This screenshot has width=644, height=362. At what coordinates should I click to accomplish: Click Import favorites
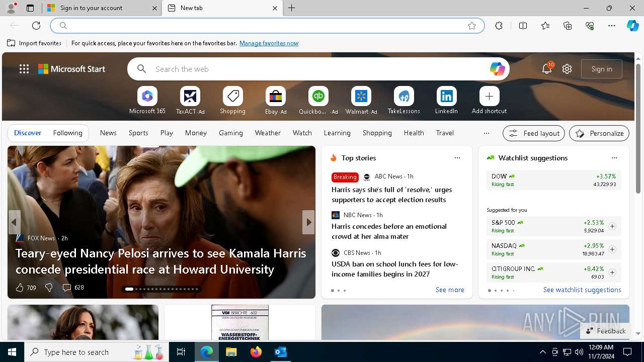tap(34, 43)
